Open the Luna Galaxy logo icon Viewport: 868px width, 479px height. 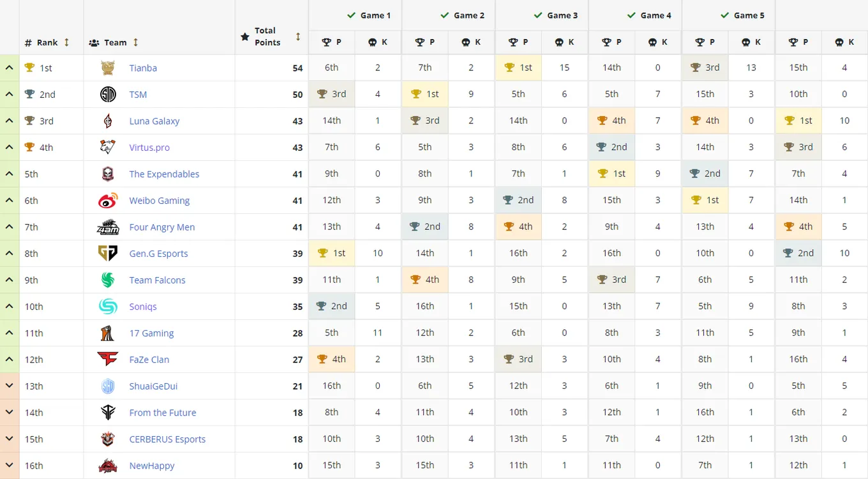coord(108,121)
